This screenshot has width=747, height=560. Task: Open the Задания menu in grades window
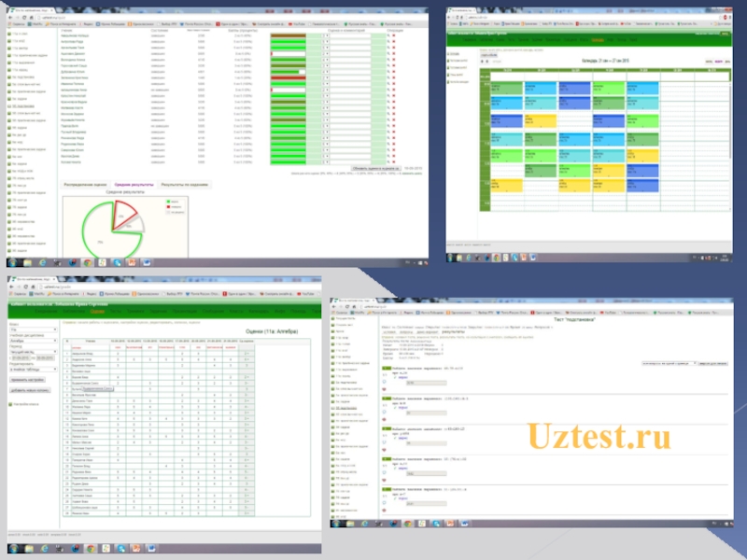pos(159,312)
